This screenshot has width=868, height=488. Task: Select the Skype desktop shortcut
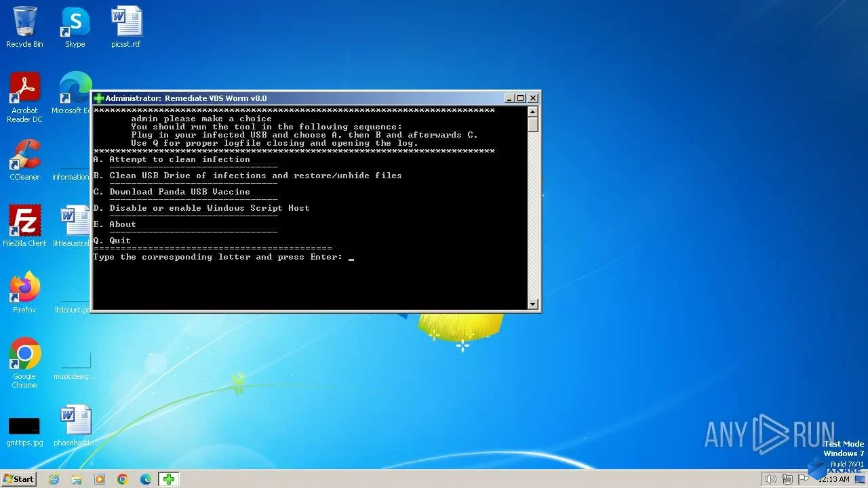(75, 27)
